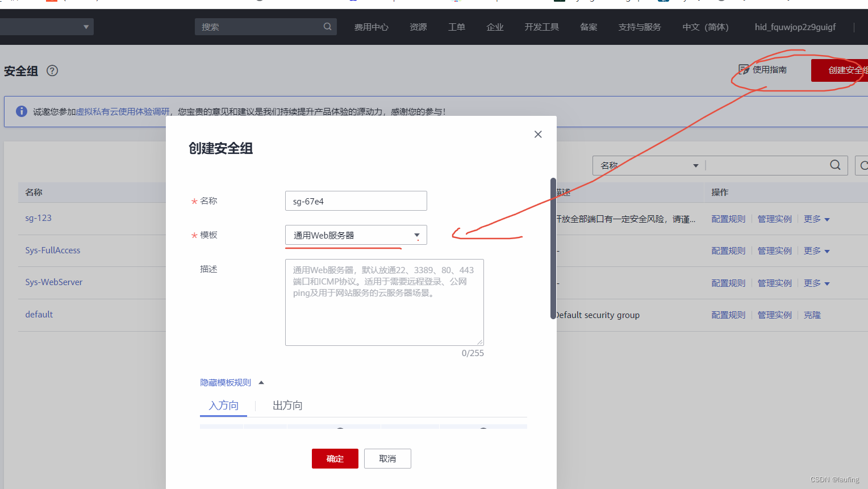This screenshot has height=489, width=868.
Task: Close the create security group dialog
Action: click(x=538, y=134)
